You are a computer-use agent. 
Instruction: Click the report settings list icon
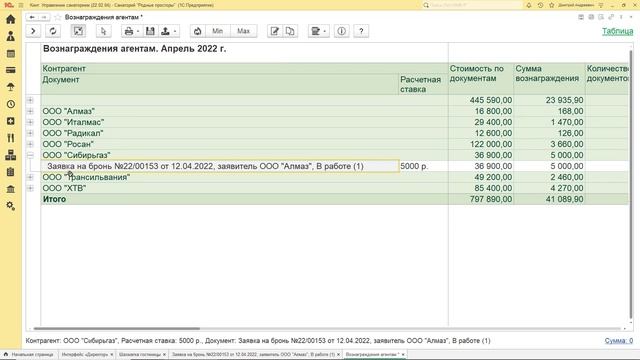[x=316, y=31]
